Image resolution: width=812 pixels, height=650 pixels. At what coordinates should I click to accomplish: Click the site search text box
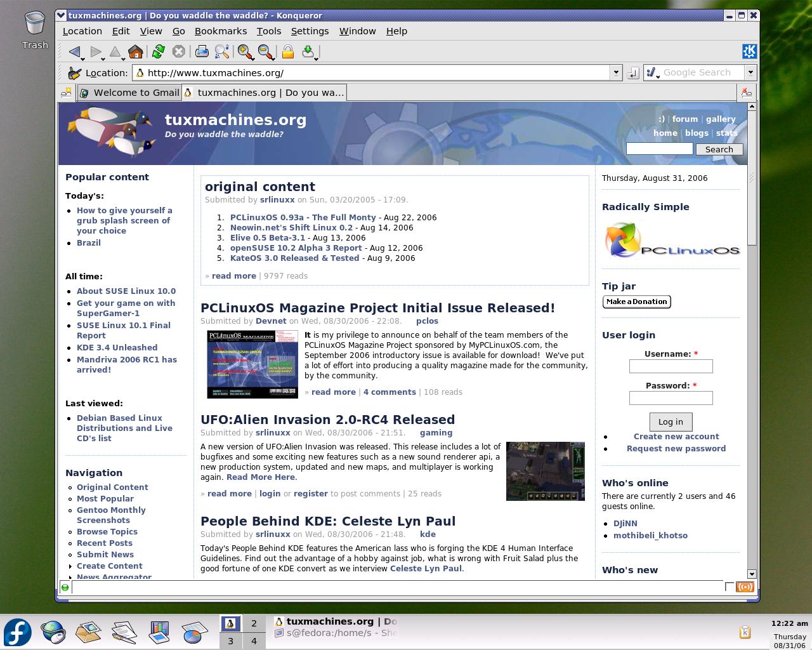[x=660, y=149]
